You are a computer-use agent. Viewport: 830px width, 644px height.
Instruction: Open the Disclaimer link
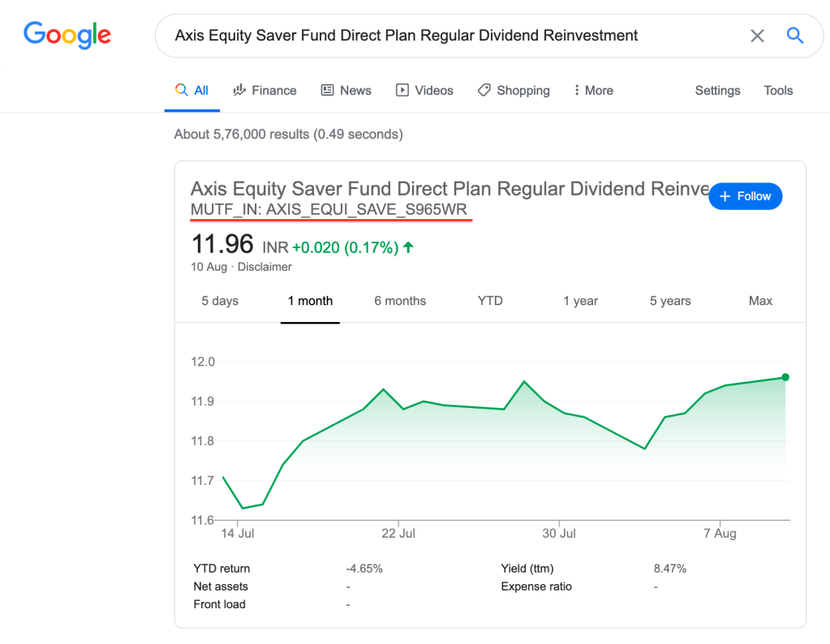pyautogui.click(x=264, y=267)
